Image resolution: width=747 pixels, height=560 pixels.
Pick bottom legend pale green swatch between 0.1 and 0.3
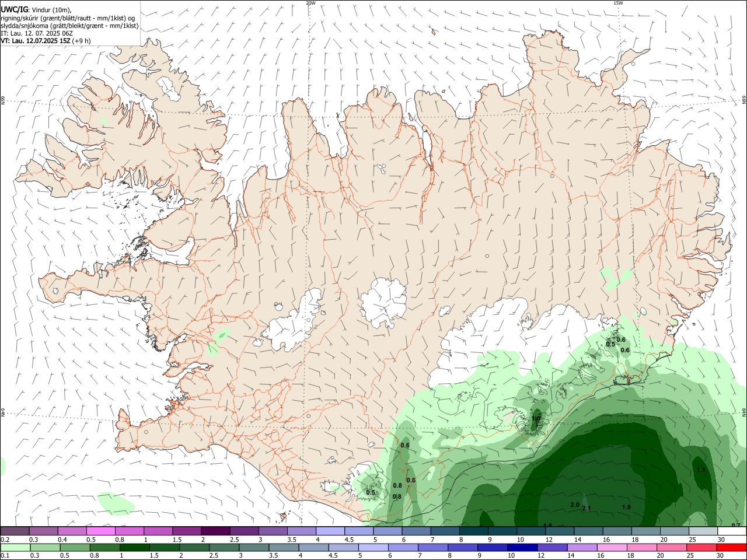click(x=15, y=548)
